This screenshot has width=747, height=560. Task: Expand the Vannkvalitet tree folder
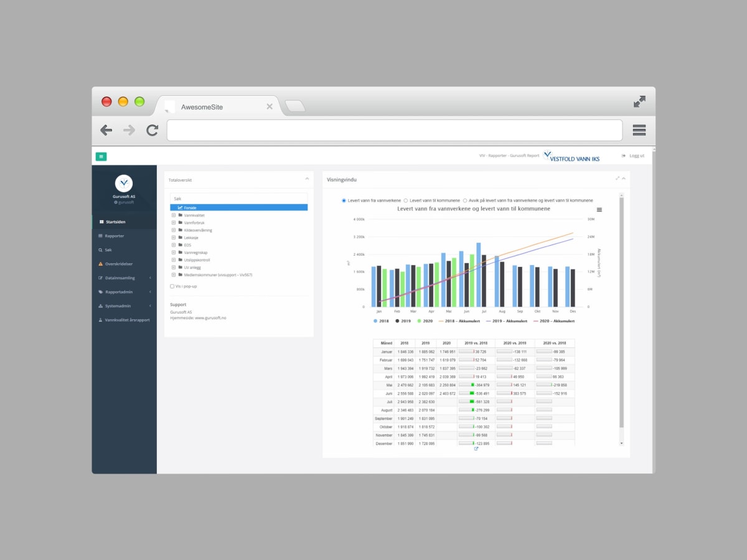tap(174, 215)
